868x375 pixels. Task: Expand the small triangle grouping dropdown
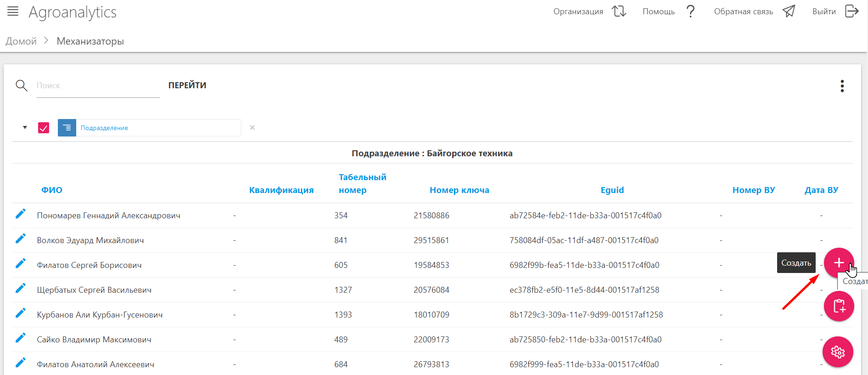click(25, 128)
